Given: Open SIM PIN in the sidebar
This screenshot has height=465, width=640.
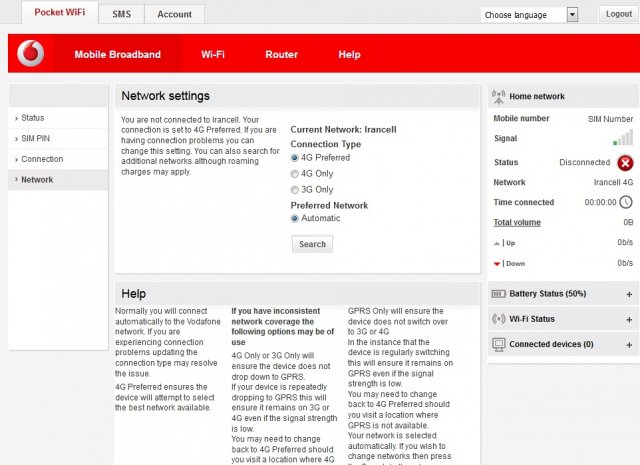Looking at the screenshot, I should click(36, 138).
